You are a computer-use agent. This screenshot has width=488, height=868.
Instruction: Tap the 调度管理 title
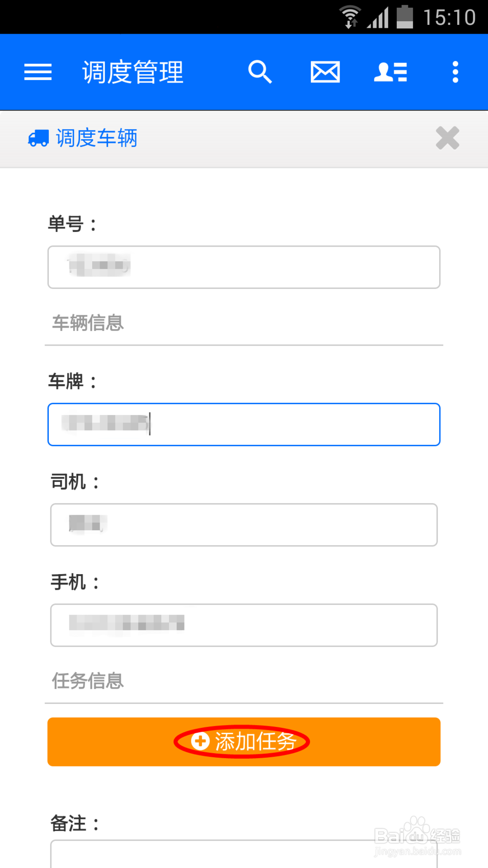coord(133,72)
